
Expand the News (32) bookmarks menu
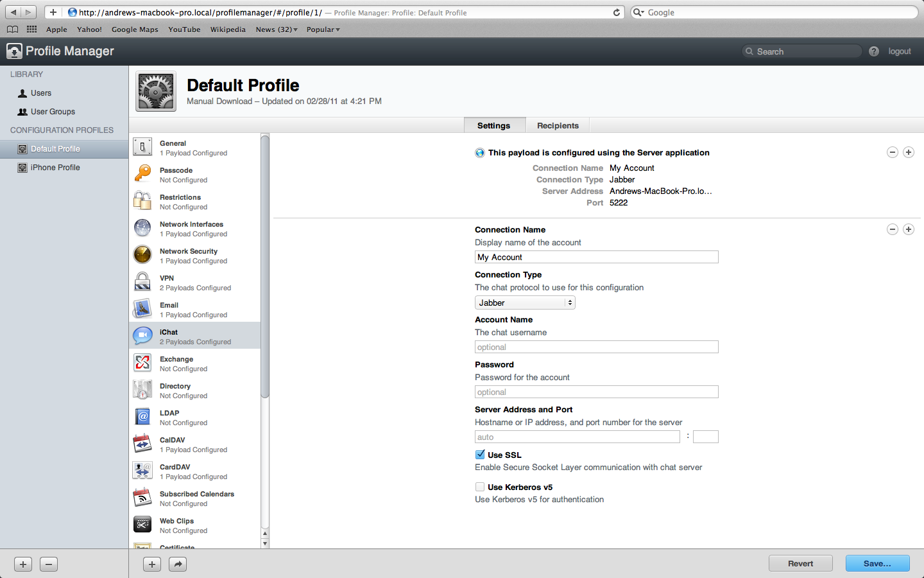pos(277,30)
